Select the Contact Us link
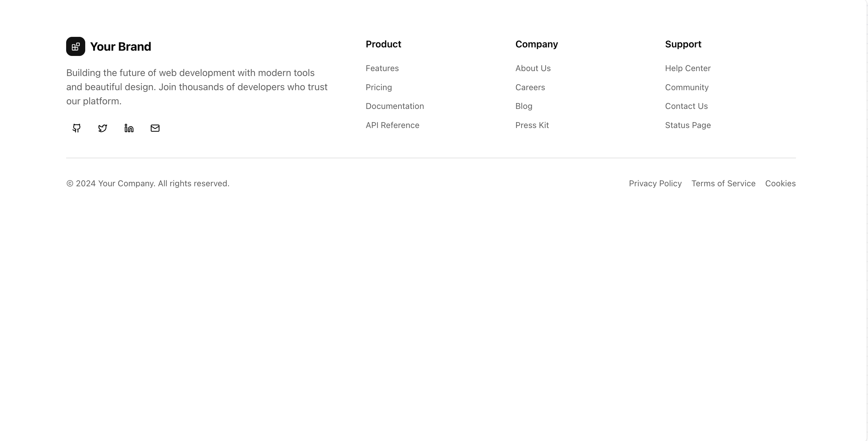 pyautogui.click(x=686, y=106)
